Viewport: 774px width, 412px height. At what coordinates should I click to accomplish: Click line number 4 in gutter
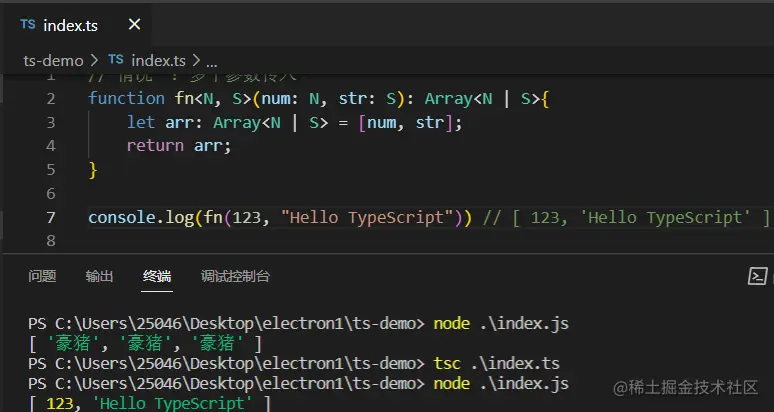click(51, 146)
